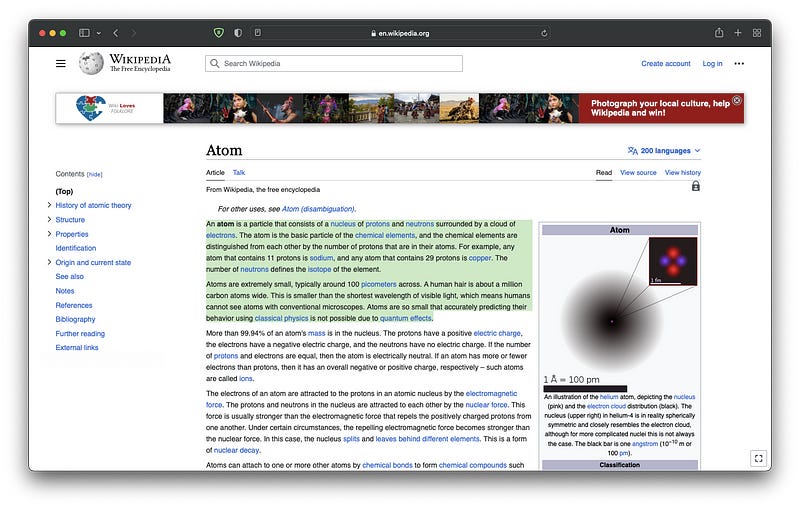Click the magnifying glass search icon

pyautogui.click(x=215, y=64)
